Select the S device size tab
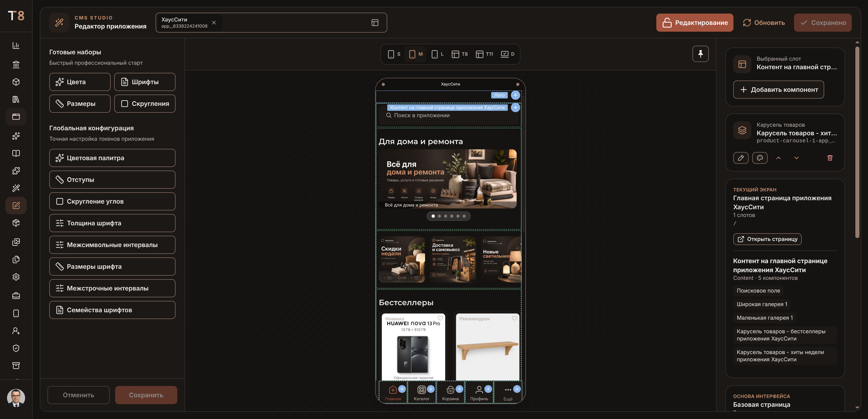 (394, 54)
